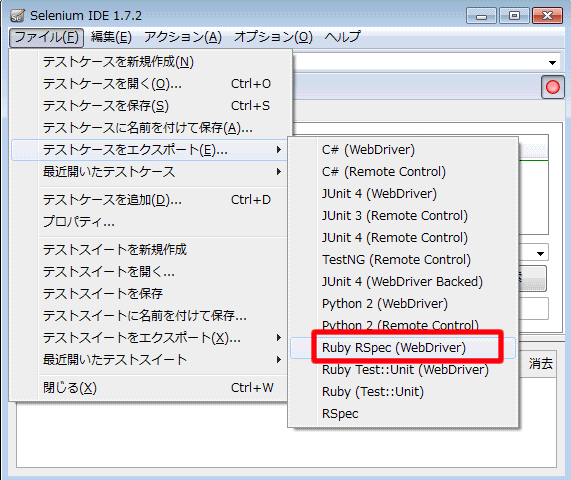
Task: Open the 編集(E) menu
Action: click(111, 37)
